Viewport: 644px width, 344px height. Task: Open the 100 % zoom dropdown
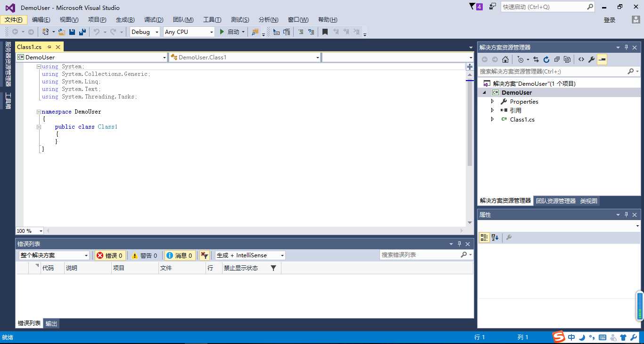(30, 231)
